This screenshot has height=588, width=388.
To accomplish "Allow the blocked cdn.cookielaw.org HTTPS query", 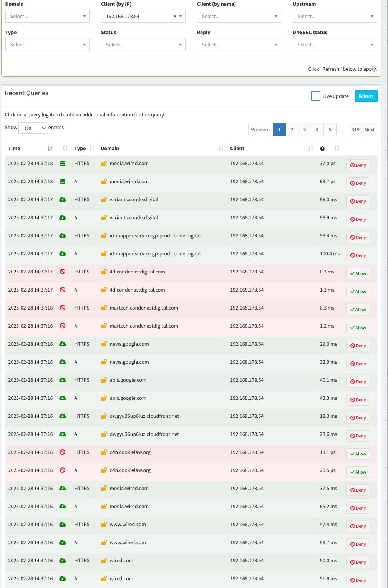I will (x=358, y=454).
